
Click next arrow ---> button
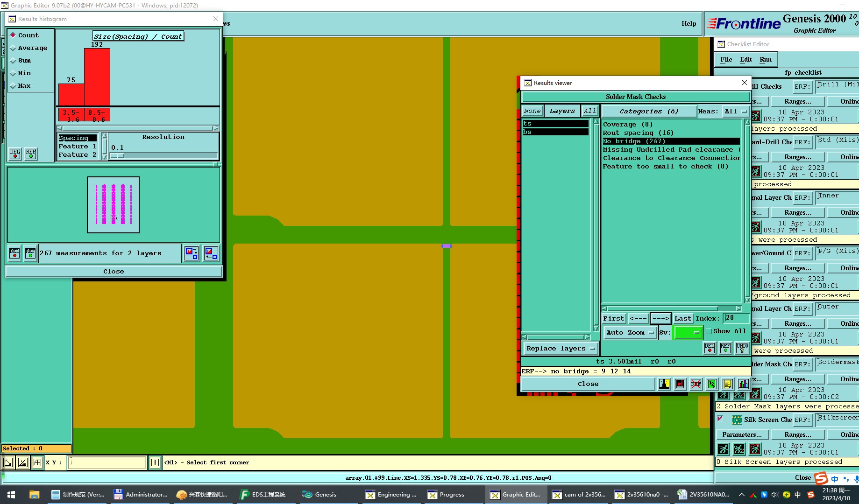(x=660, y=318)
